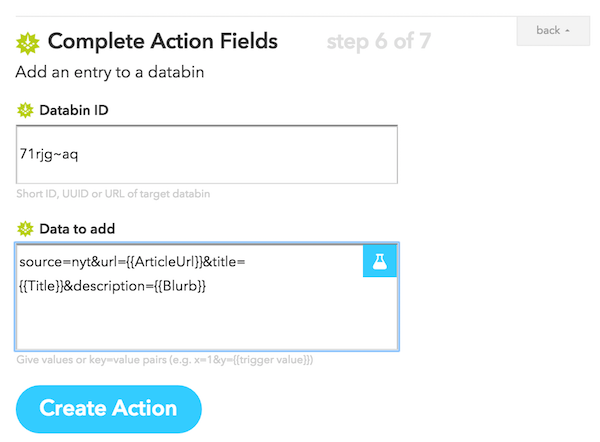The width and height of the screenshot is (600, 442).
Task: Click the Add an entry to a databin subtitle
Action: click(x=110, y=72)
